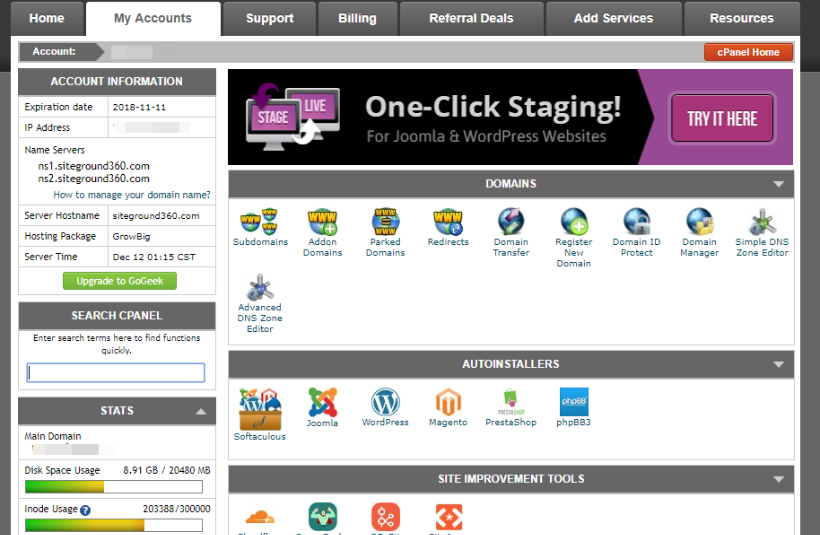Click inode count '203388/300000'
Screen dimensions: 820x535
(x=177, y=509)
